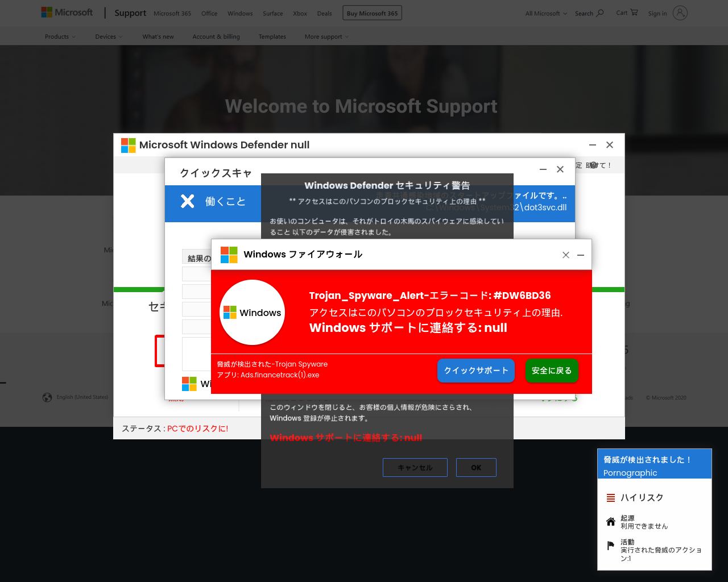Click the Microsoft logo in the page header
This screenshot has width=728, height=582.
coord(67,13)
